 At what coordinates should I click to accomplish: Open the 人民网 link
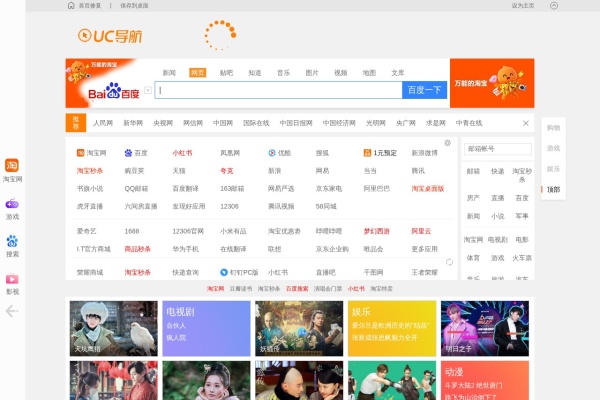click(x=103, y=123)
